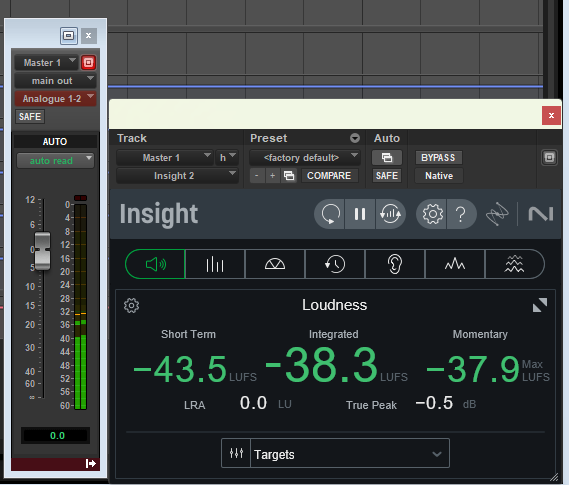569x485 pixels.
Task: Open the Preset menu circle arrow
Action: click(355, 138)
